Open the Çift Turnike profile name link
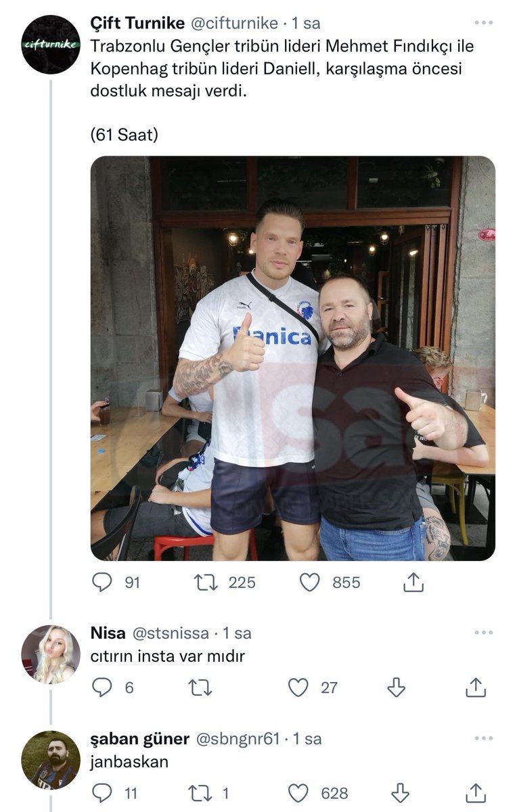Image resolution: width=517 pixels, height=812 pixels. pyautogui.click(x=137, y=23)
